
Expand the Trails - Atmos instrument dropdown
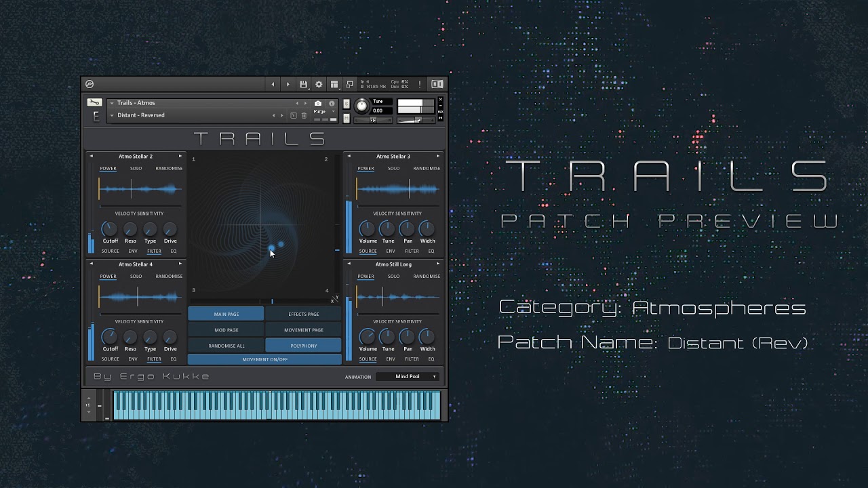(112, 103)
